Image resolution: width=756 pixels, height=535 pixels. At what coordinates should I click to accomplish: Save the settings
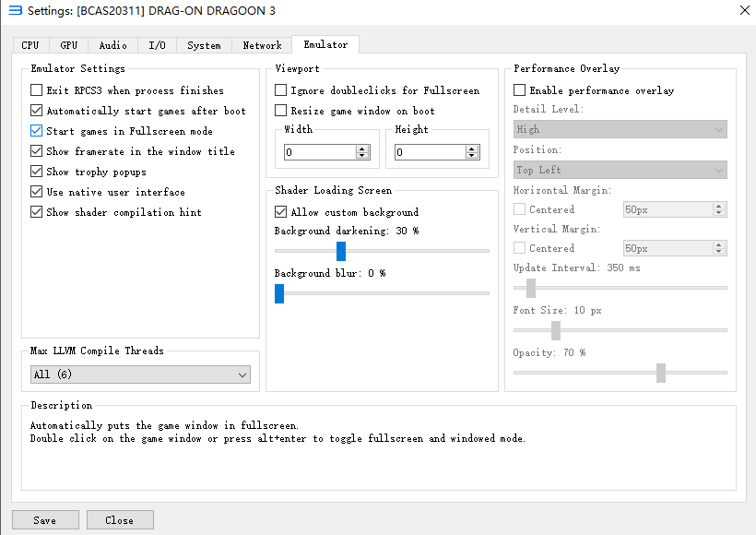[x=45, y=520]
